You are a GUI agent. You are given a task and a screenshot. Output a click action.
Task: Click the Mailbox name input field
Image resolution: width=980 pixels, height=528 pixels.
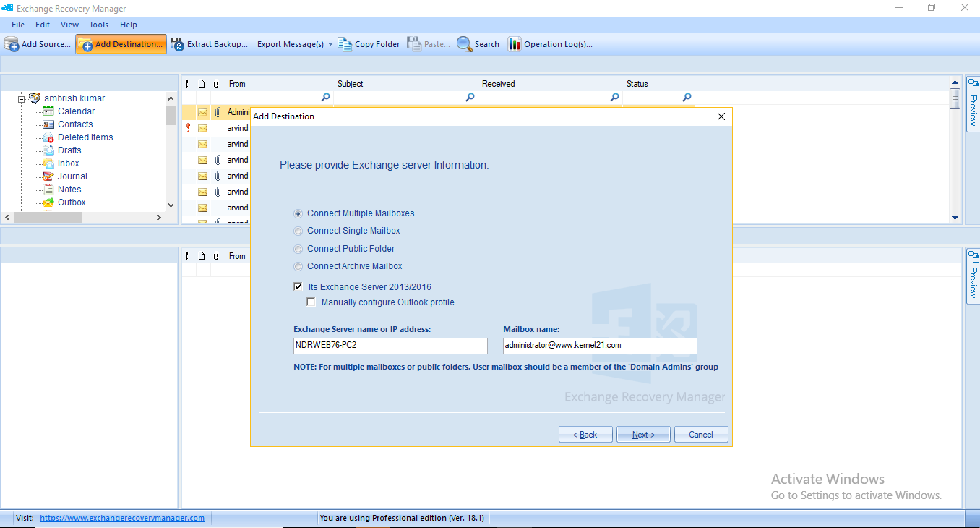tap(600, 346)
